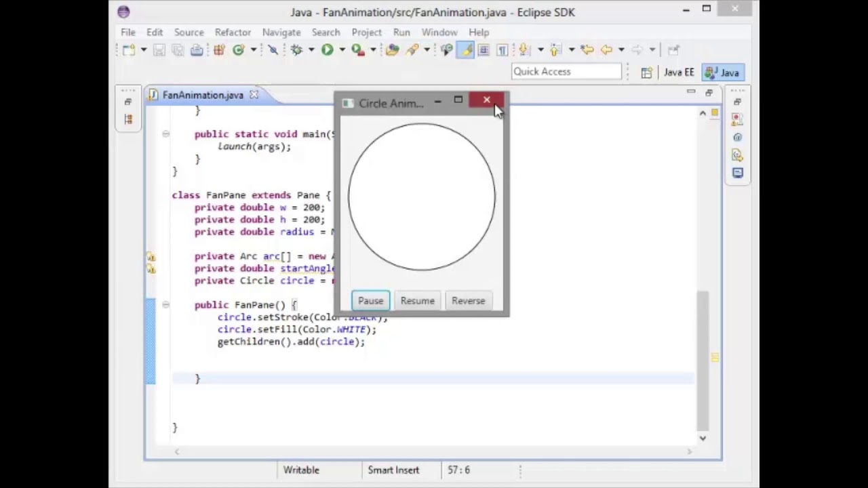Restore the right minimized view stack

[737, 102]
